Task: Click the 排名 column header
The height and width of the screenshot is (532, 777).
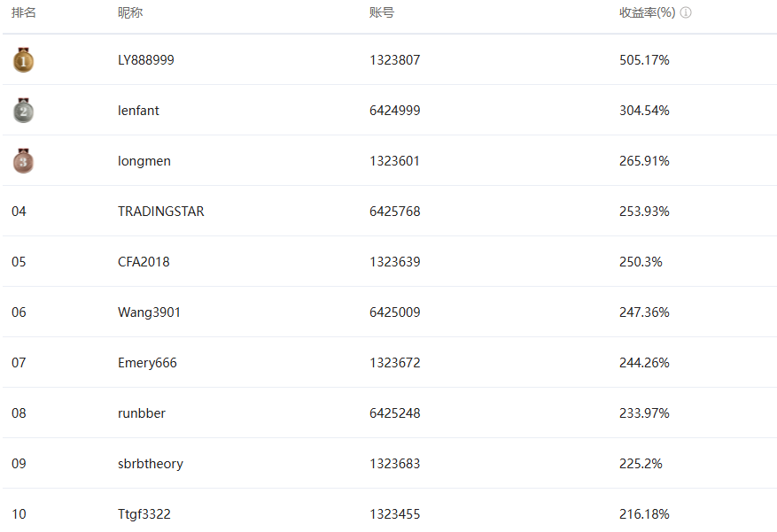Action: click(x=24, y=12)
